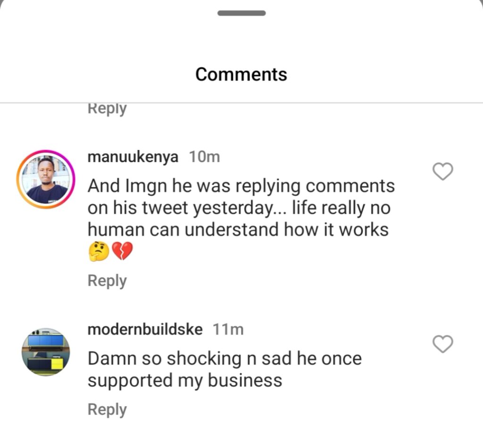Screen dimensions: 483x448
Task: Tap the 10m timestamp beside manuukenya
Action: click(204, 157)
